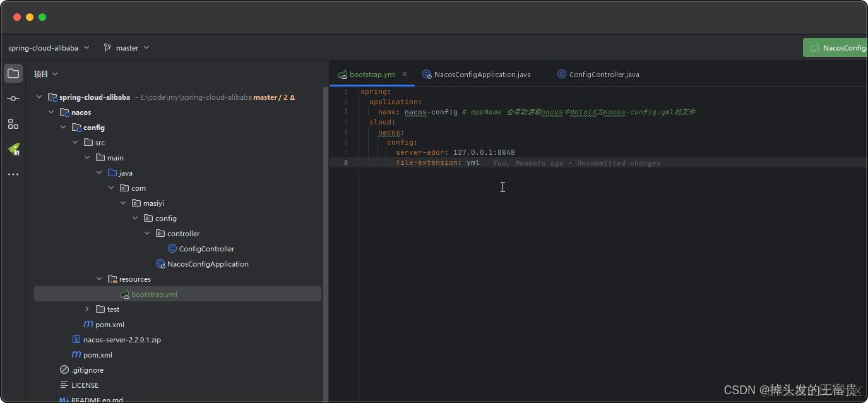This screenshot has height=403, width=868.
Task: Select bootstrap.yml in project tree
Action: point(154,294)
